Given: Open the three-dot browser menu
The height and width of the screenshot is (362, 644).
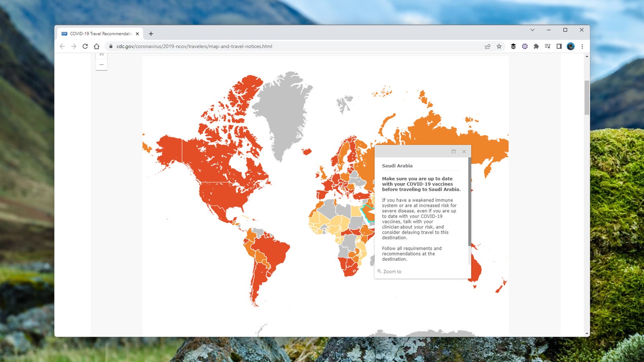Looking at the screenshot, I should click(x=582, y=46).
